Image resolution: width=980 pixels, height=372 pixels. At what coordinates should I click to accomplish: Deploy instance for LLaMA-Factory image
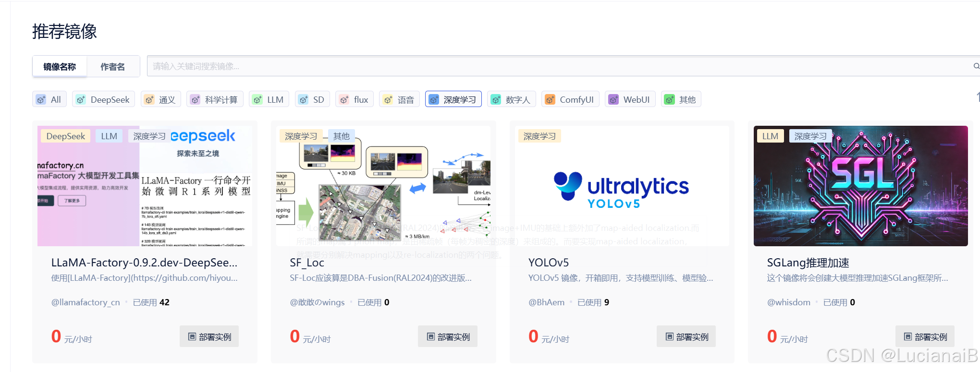[x=209, y=336]
